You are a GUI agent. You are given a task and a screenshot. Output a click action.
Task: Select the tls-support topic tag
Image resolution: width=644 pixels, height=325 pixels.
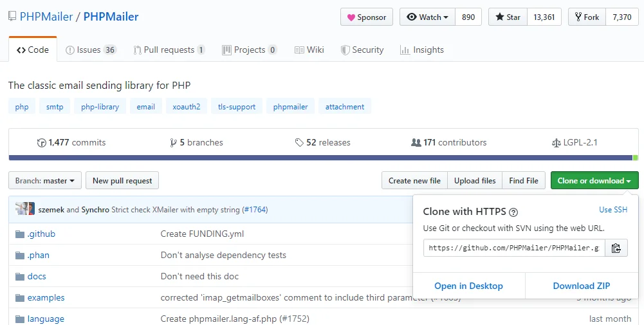click(x=237, y=106)
